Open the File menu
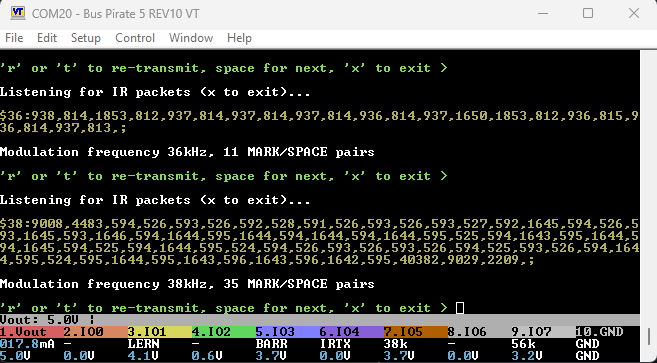The height and width of the screenshot is (363, 657). pos(14,38)
